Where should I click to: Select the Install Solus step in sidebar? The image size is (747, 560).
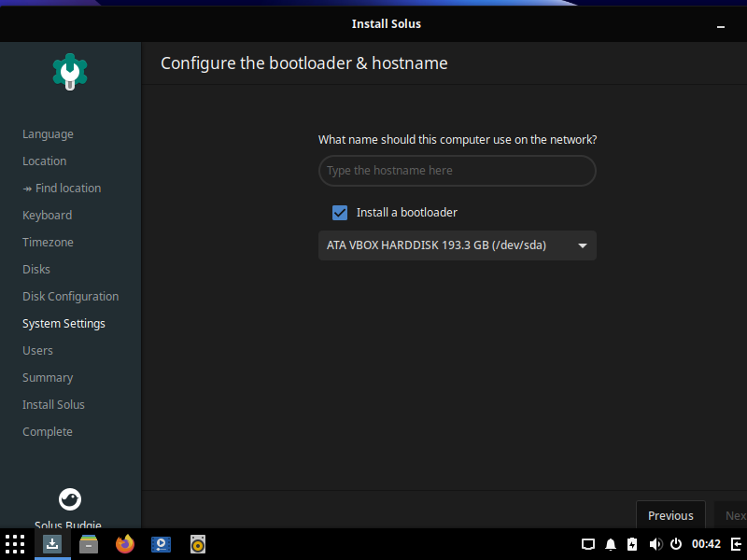pyautogui.click(x=53, y=405)
